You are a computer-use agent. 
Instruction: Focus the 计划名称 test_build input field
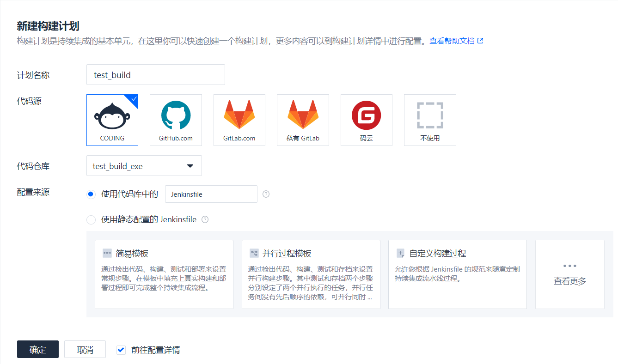click(155, 75)
